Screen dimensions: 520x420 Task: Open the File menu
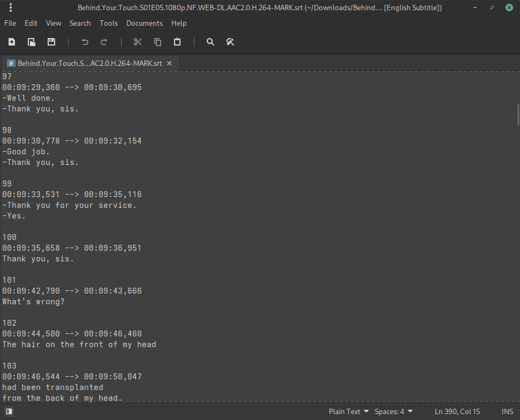point(10,23)
